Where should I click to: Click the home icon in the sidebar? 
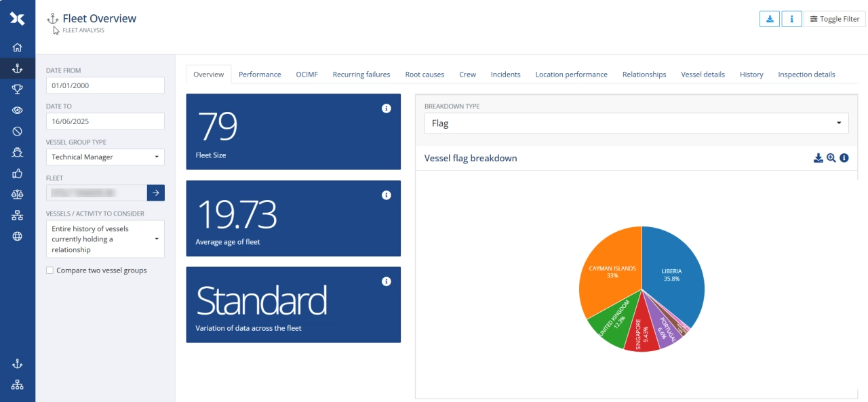click(18, 47)
